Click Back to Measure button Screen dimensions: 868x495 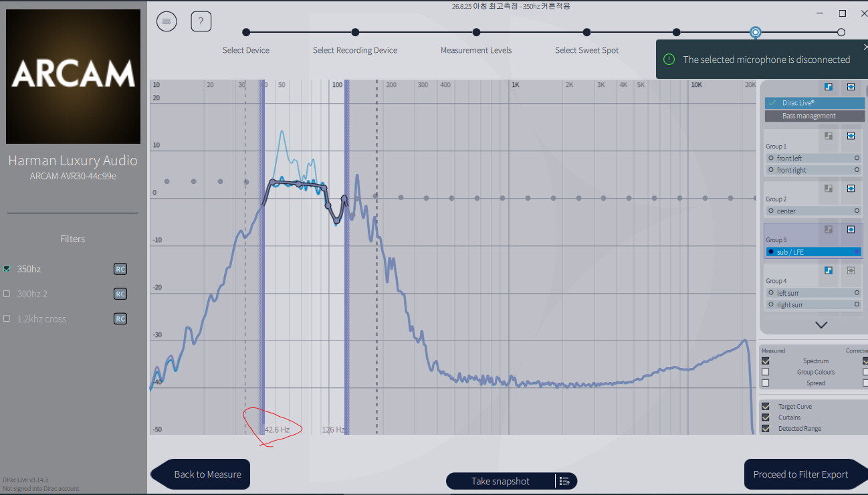pyautogui.click(x=201, y=474)
